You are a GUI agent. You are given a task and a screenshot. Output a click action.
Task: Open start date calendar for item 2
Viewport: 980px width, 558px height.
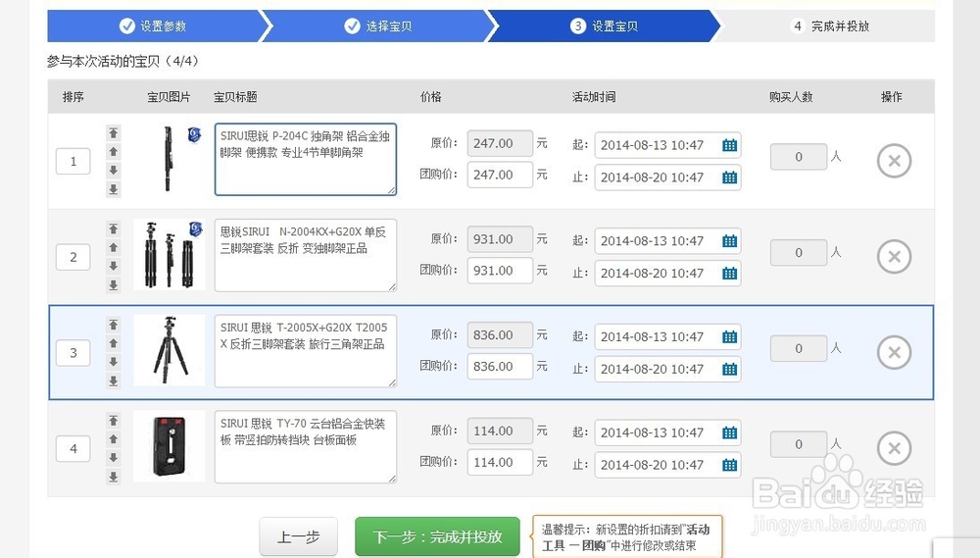pos(729,241)
